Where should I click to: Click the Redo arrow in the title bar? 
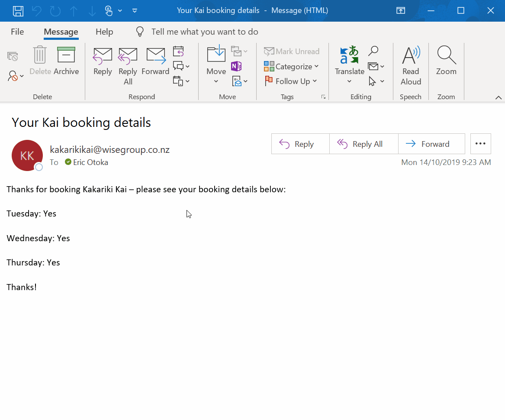55,11
